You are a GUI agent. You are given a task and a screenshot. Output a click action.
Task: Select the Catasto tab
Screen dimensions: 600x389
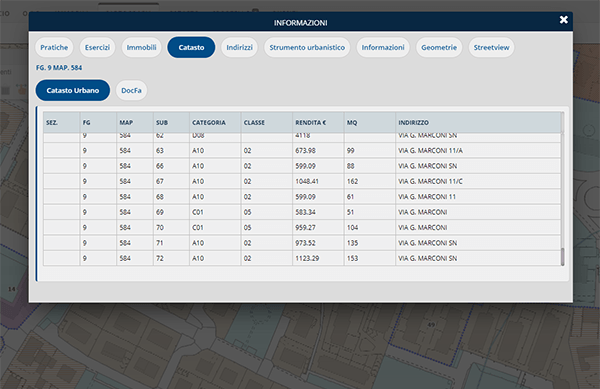(x=191, y=47)
